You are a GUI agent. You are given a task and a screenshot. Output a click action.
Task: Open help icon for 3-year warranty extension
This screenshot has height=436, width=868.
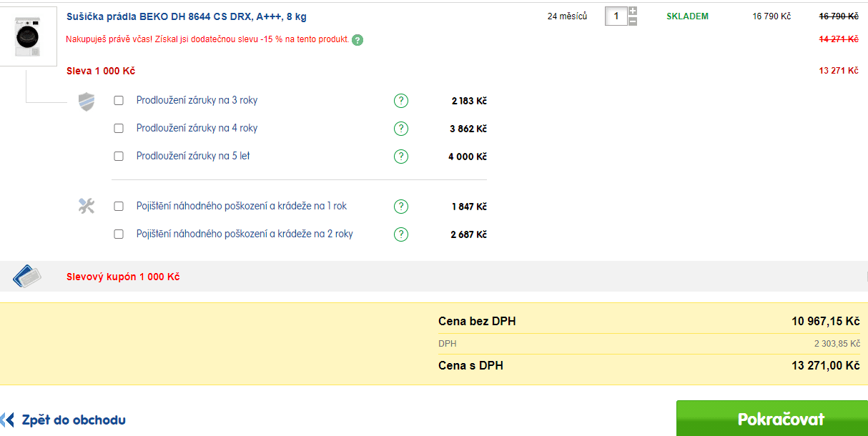click(x=401, y=101)
